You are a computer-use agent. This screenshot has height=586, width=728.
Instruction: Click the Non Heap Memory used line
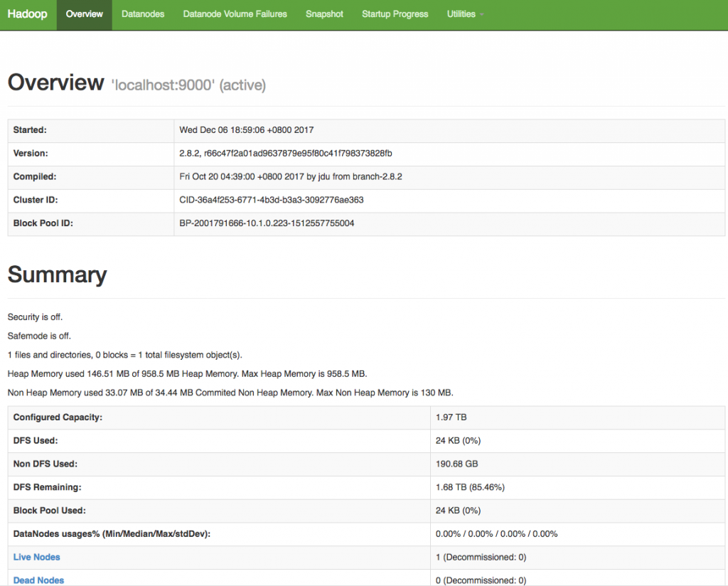[230, 393]
